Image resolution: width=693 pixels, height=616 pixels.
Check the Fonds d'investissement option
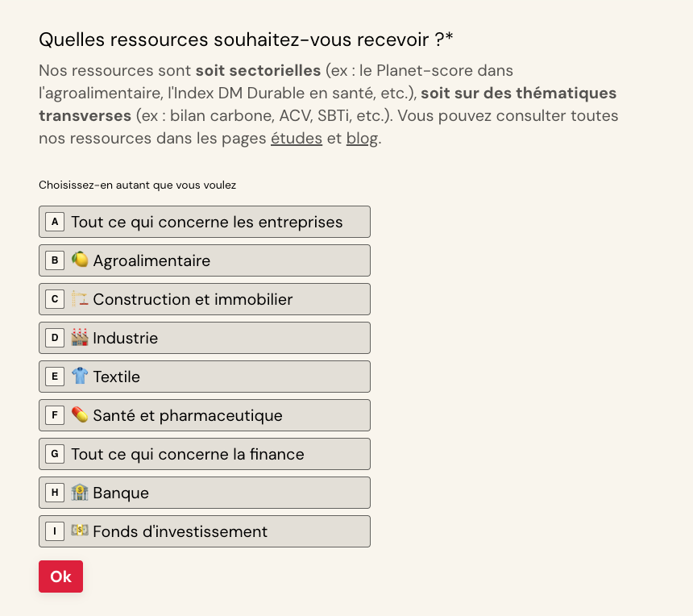[205, 531]
